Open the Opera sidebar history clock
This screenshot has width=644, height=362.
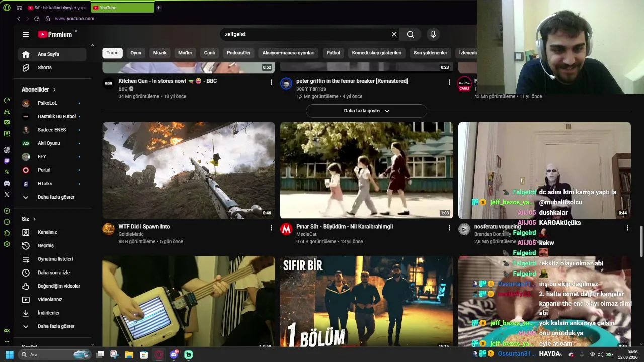7,222
